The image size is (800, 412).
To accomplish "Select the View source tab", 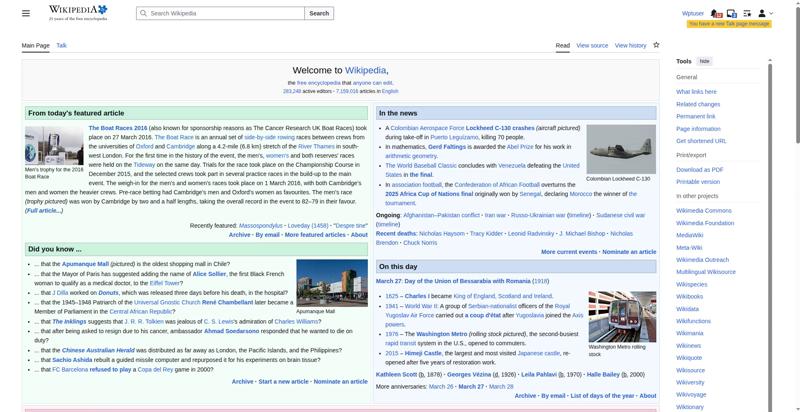I will click(592, 45).
